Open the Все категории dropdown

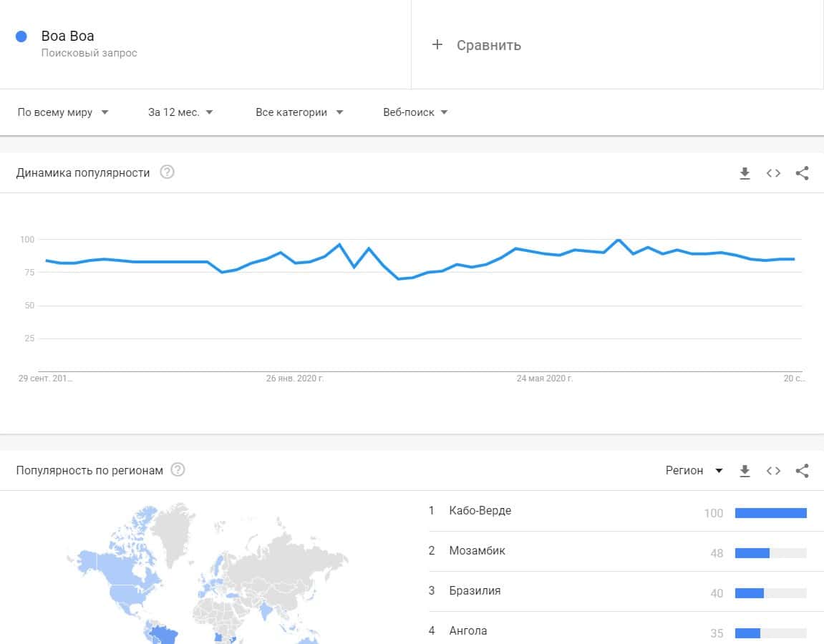pyautogui.click(x=299, y=112)
